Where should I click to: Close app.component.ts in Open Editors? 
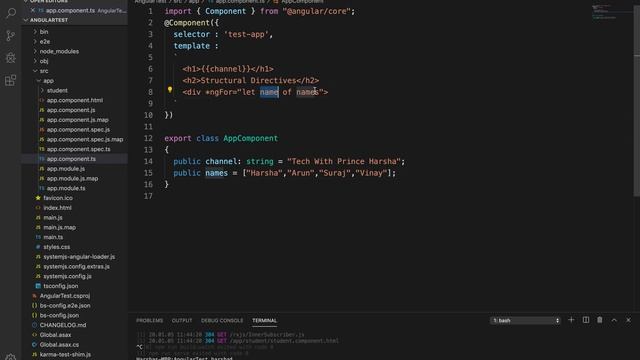pos(33,10)
